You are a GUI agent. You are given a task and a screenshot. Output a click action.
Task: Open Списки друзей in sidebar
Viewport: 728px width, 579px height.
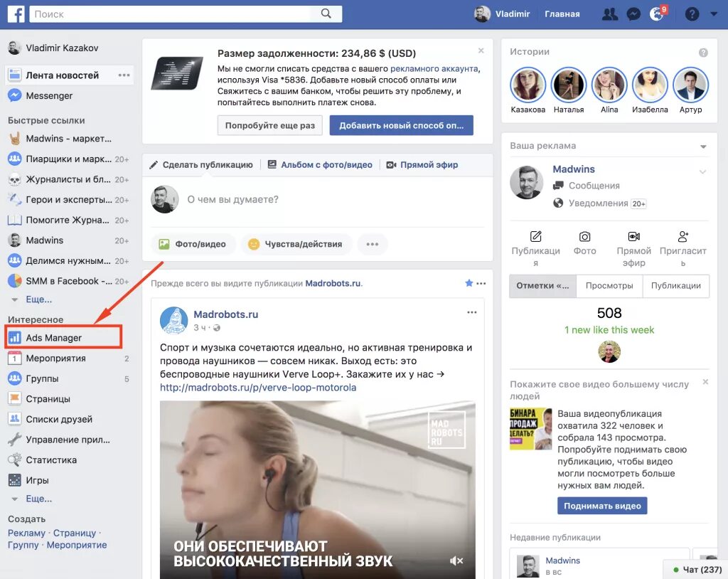50,419
